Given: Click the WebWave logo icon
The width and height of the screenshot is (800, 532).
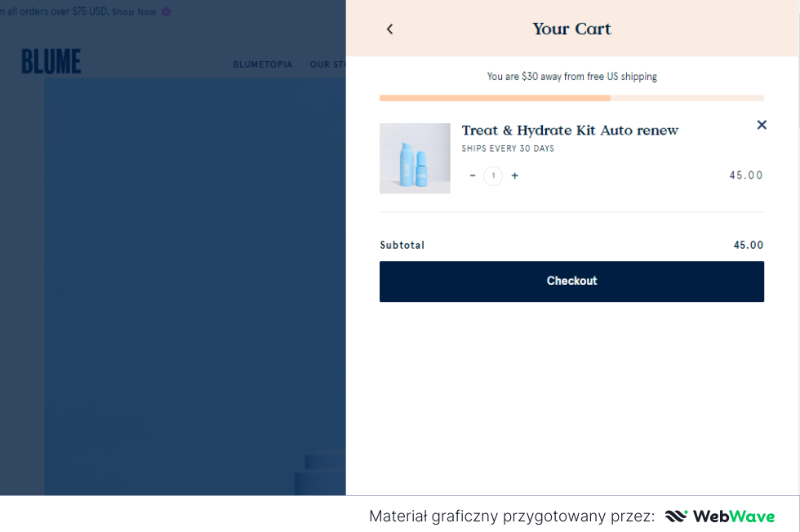Looking at the screenshot, I should point(676,516).
